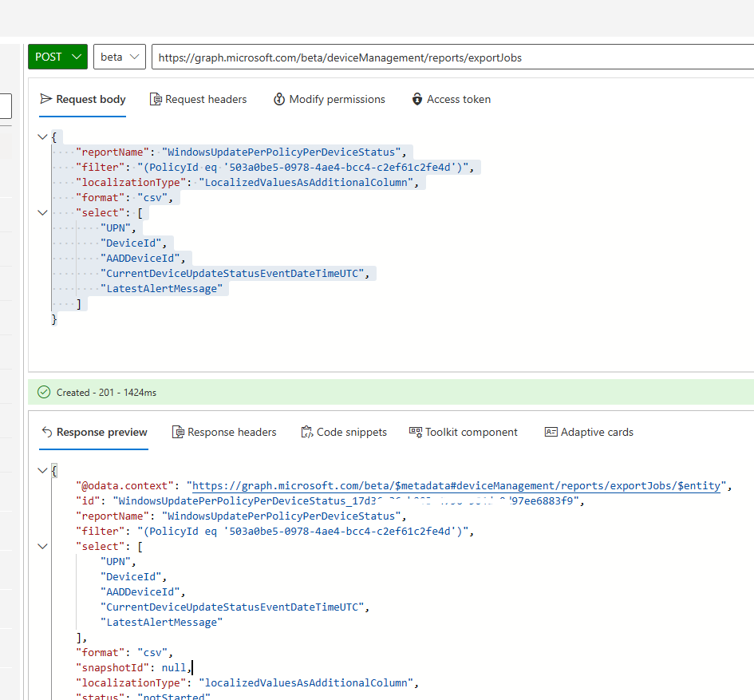Collapse the response select array
754x700 pixels.
coord(42,547)
